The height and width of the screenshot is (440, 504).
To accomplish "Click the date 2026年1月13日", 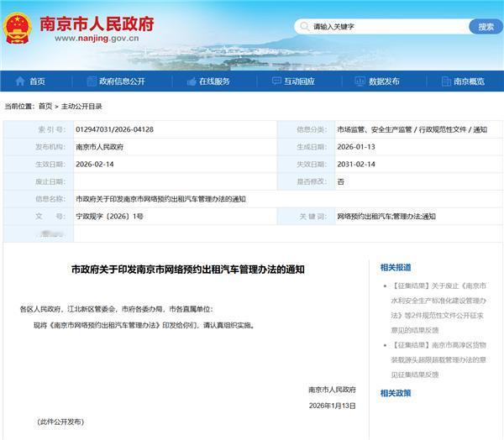I will (332, 406).
